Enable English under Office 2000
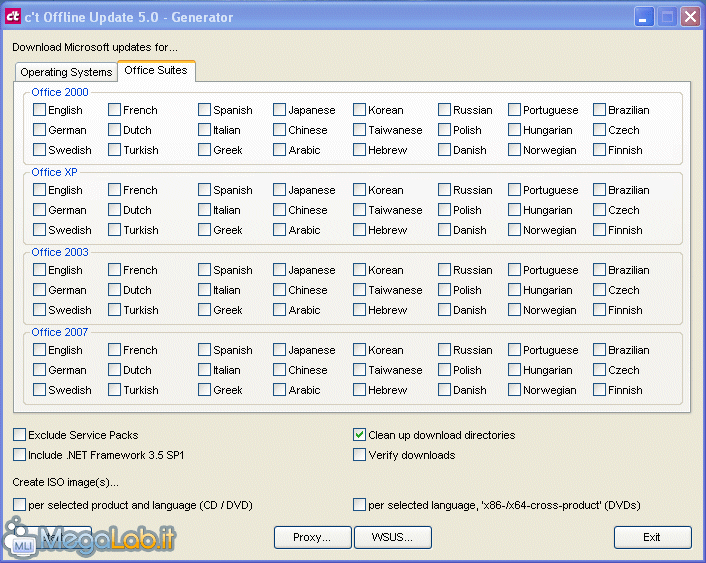Image resolution: width=706 pixels, height=563 pixels. (x=40, y=110)
